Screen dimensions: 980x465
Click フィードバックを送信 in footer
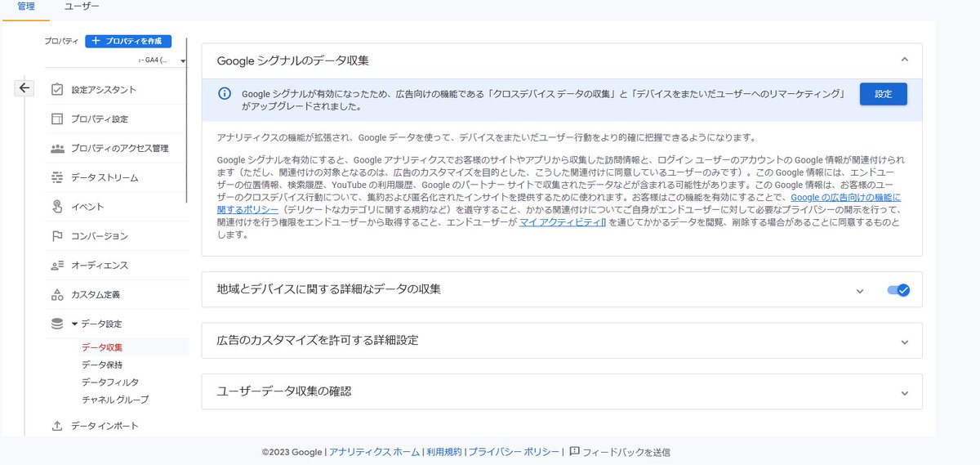point(626,452)
